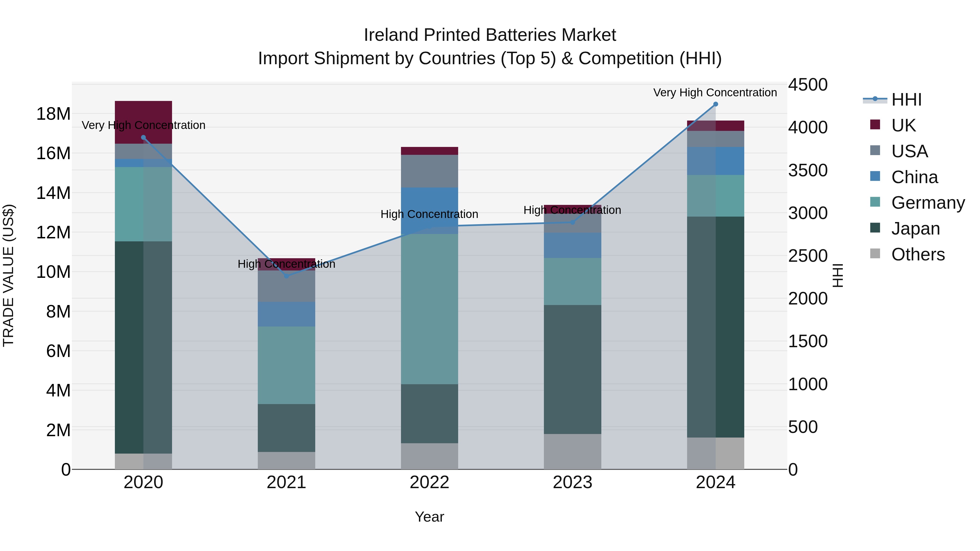Select HHI data point for 2024
The width and height of the screenshot is (980, 551).
pyautogui.click(x=716, y=104)
